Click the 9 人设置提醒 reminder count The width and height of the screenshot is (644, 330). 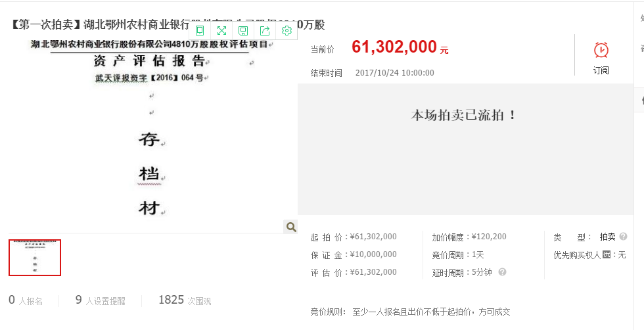pos(100,300)
